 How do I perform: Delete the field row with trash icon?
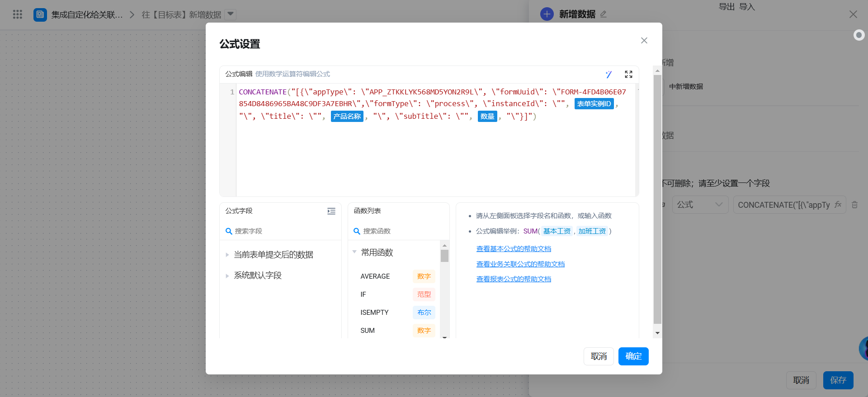[x=854, y=205]
